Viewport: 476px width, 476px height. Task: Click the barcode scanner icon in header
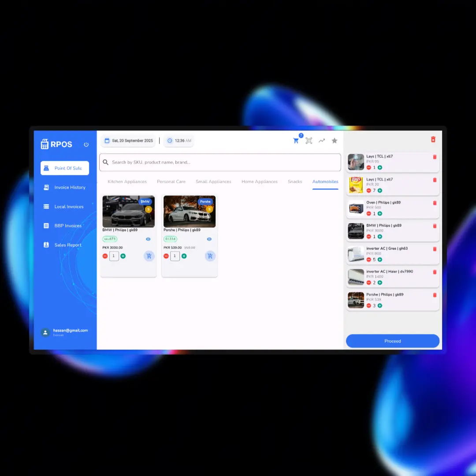(x=309, y=141)
